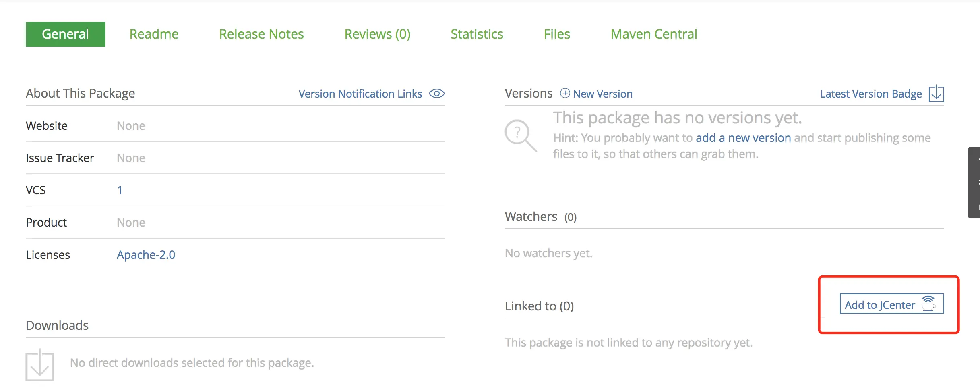Open the dark side panel handle
This screenshot has width=980, height=391.
(x=974, y=182)
